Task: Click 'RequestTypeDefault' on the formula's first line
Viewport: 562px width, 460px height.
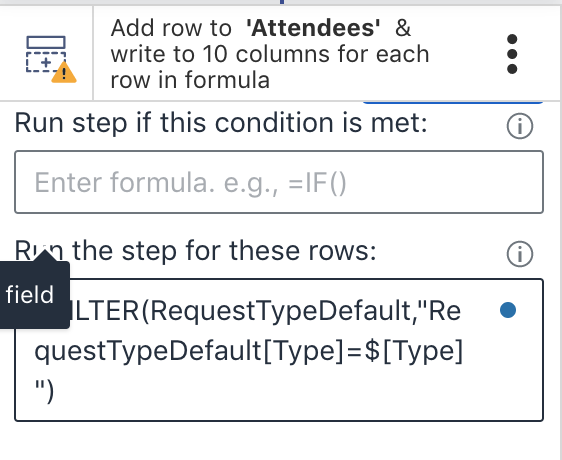Action: coord(280,310)
